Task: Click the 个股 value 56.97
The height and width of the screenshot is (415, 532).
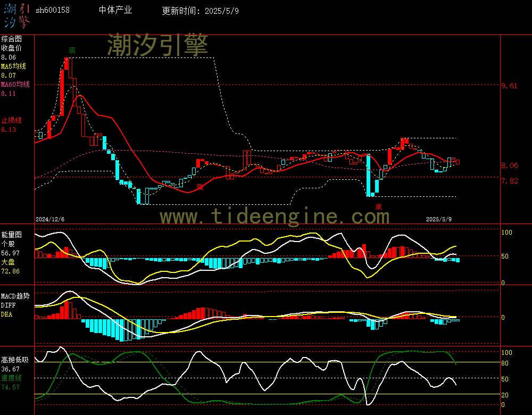Action: tap(10, 253)
